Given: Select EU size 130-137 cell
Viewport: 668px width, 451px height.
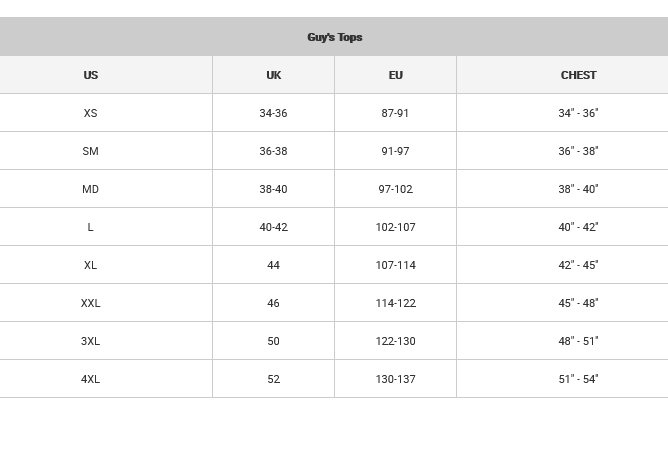Looking at the screenshot, I should (395, 379).
